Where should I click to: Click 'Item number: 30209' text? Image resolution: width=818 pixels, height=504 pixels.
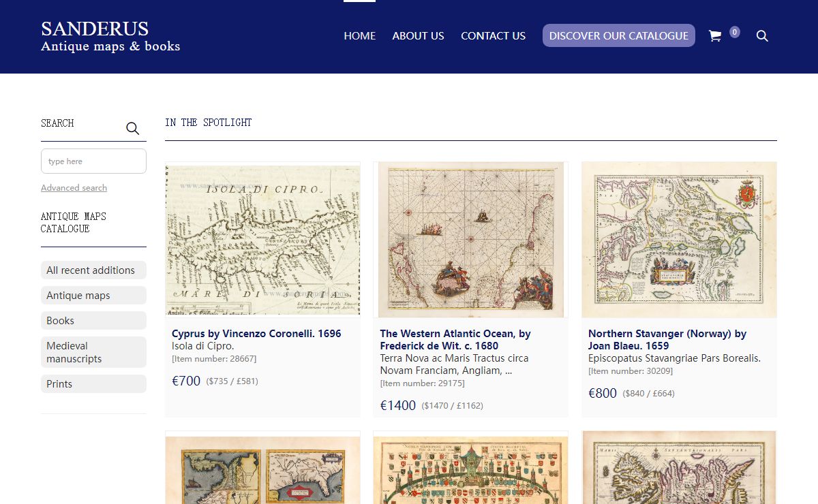coord(631,371)
